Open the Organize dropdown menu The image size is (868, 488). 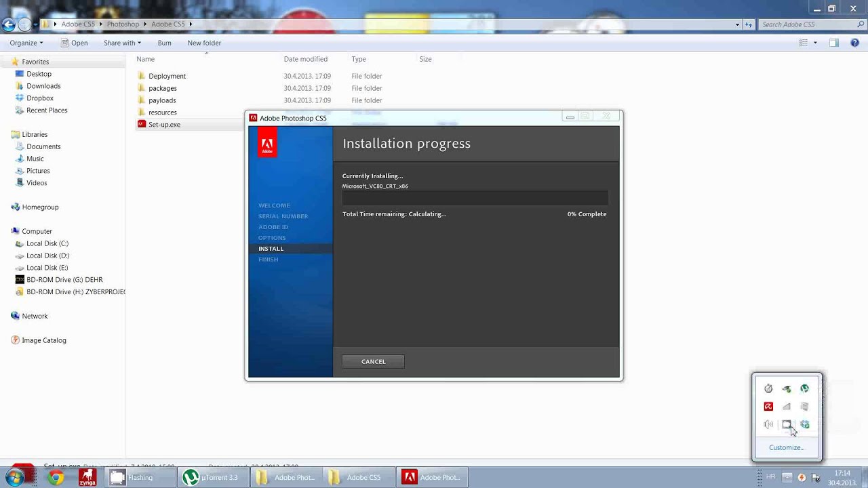click(26, 43)
